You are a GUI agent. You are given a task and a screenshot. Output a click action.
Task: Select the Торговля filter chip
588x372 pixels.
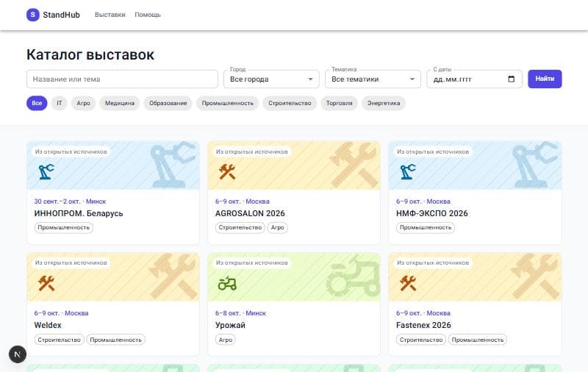pos(340,103)
